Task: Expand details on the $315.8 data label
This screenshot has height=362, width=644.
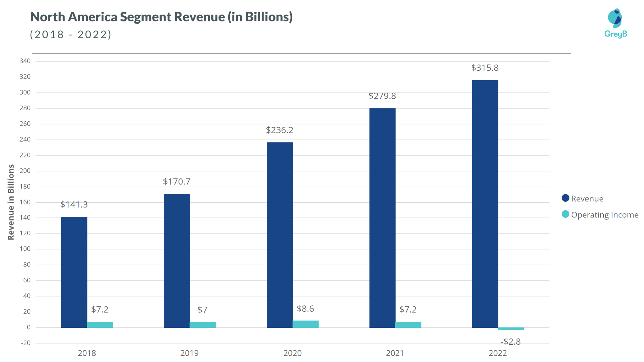Action: pos(484,68)
